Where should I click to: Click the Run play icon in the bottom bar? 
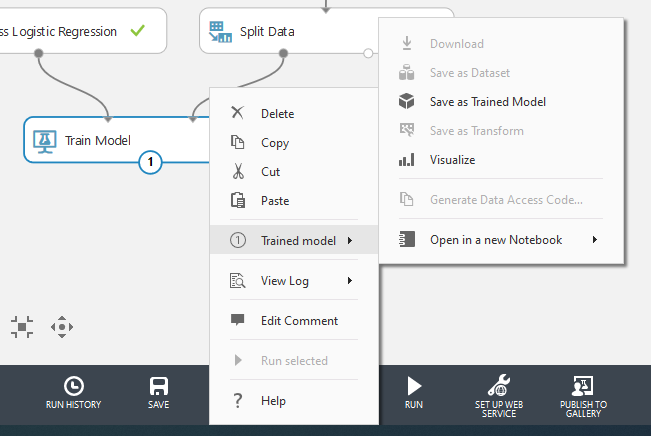point(414,386)
